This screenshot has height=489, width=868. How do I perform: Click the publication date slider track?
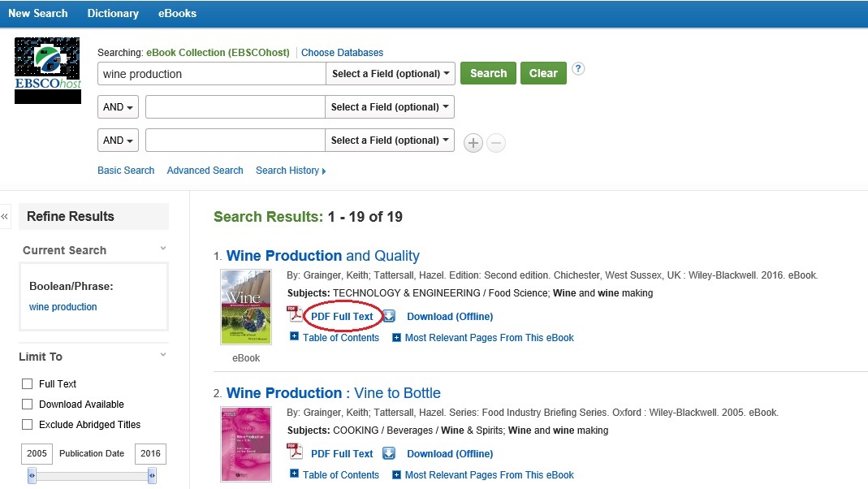(x=92, y=476)
